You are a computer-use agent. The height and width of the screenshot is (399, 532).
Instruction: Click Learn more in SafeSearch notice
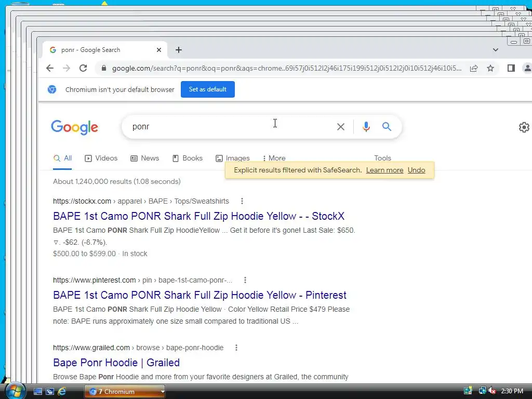click(385, 170)
